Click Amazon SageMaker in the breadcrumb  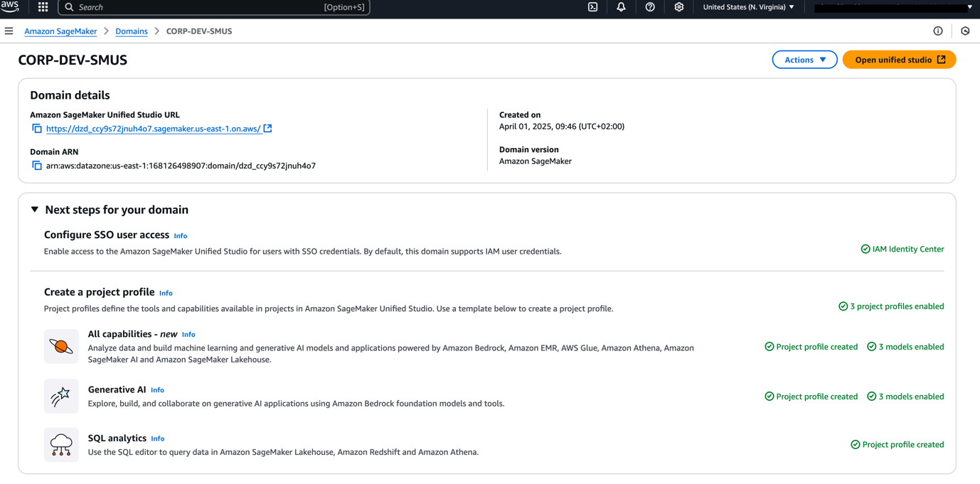(x=60, y=31)
